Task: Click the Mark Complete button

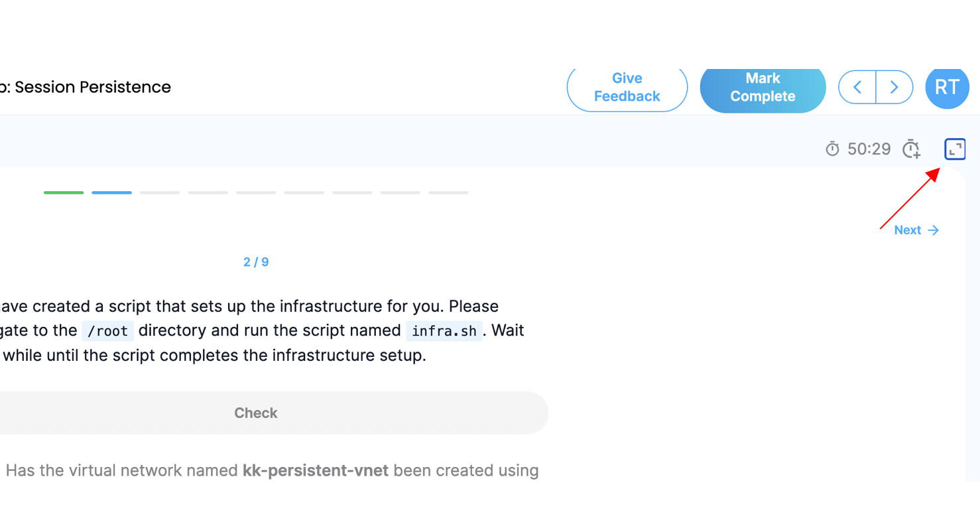Action: (x=763, y=87)
